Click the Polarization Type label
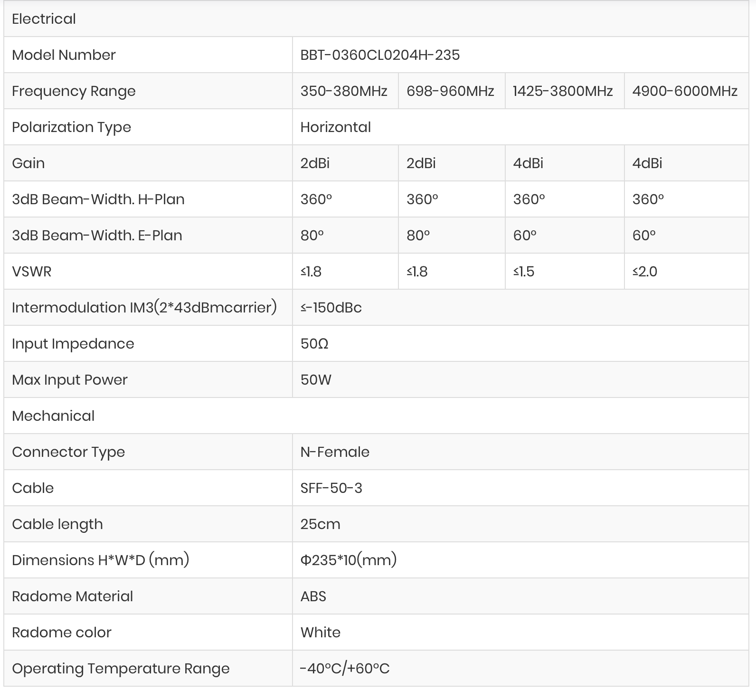This screenshot has height=700, width=756. pyautogui.click(x=71, y=127)
